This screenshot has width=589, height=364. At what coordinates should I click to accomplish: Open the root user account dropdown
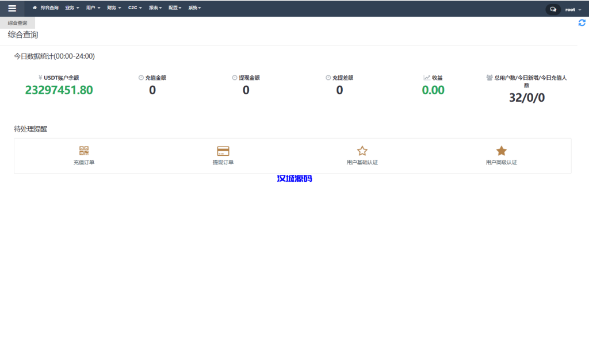pyautogui.click(x=573, y=10)
